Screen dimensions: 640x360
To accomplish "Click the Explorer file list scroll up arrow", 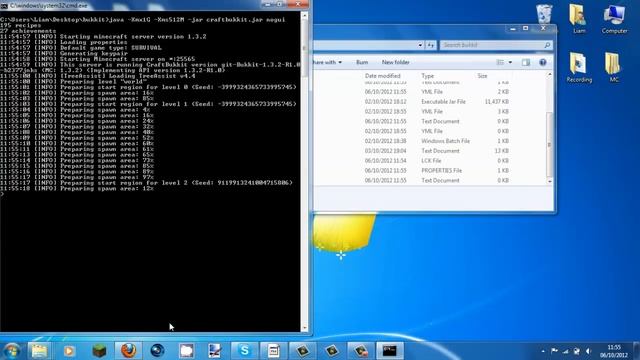I will tap(549, 75).
